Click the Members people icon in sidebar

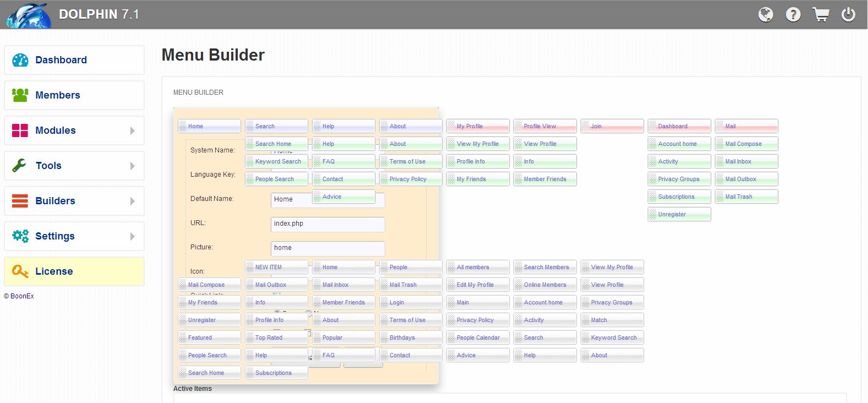(x=20, y=95)
